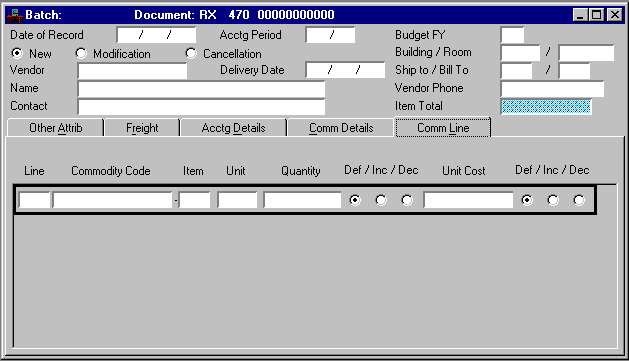
Task: Select the New radio button
Action: (x=17, y=53)
